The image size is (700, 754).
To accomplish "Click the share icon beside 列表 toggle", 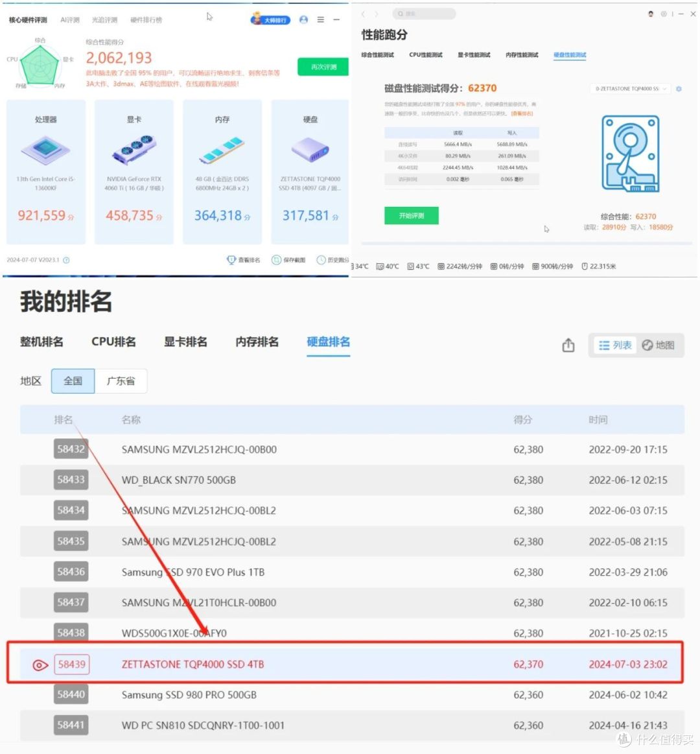I will [568, 345].
